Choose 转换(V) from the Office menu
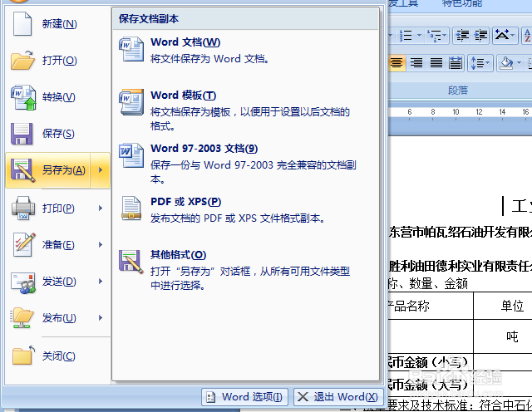Screen dimensions: 532x412 (58, 97)
